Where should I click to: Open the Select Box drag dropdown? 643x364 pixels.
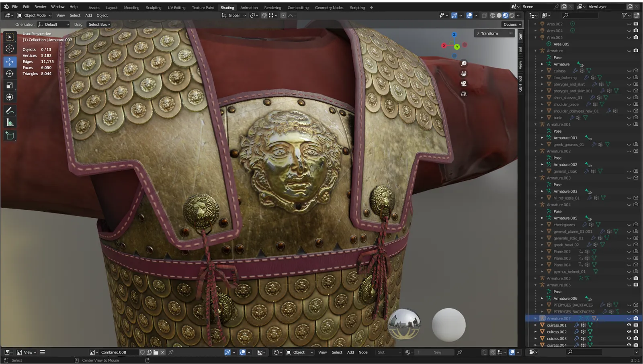(x=99, y=25)
